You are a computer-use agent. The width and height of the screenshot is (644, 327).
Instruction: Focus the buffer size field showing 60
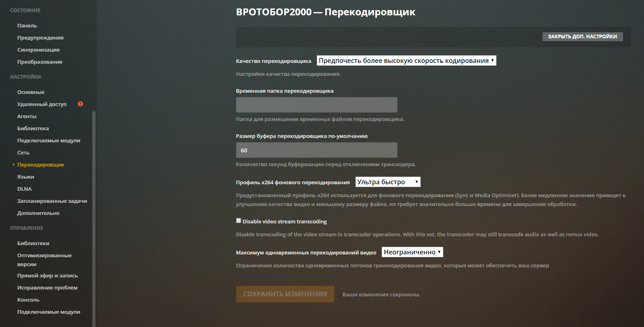click(x=316, y=150)
